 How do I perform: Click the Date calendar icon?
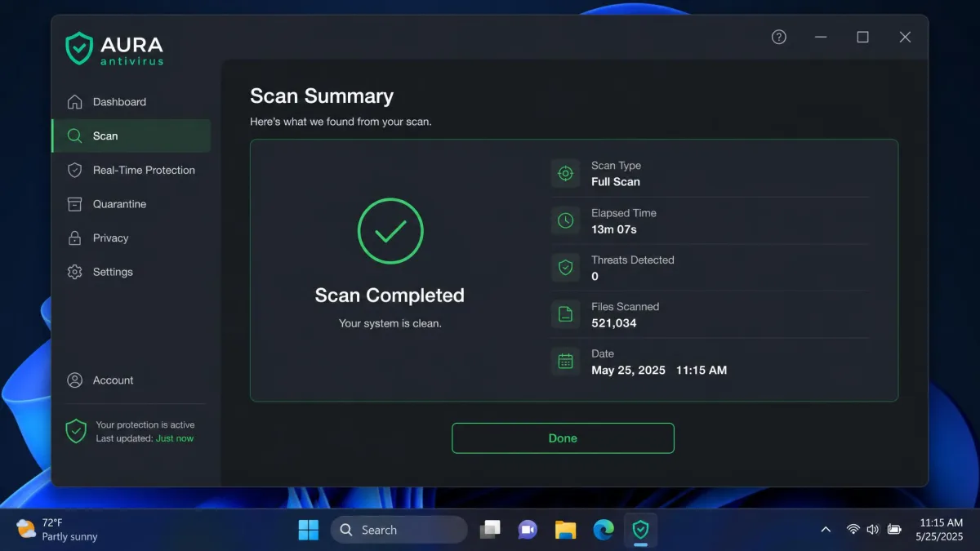565,362
